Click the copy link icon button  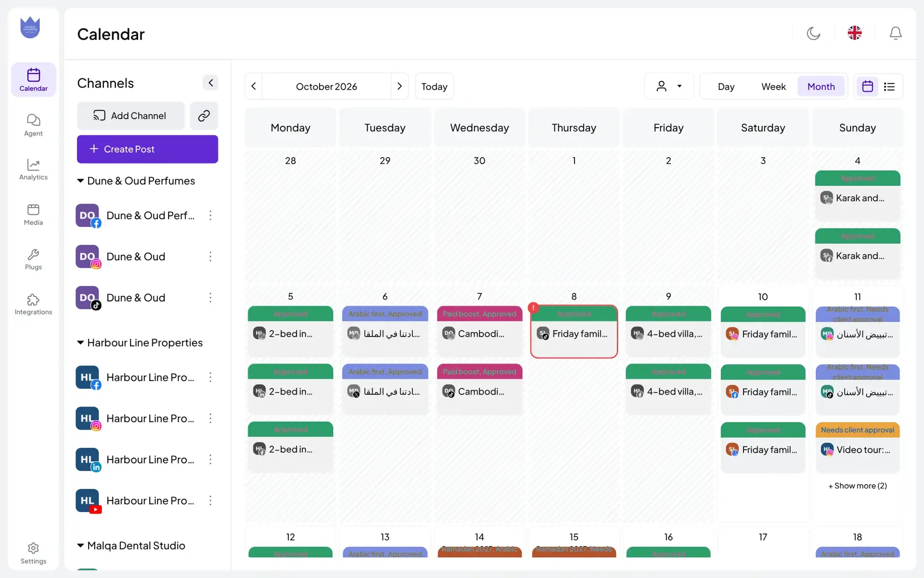(204, 116)
